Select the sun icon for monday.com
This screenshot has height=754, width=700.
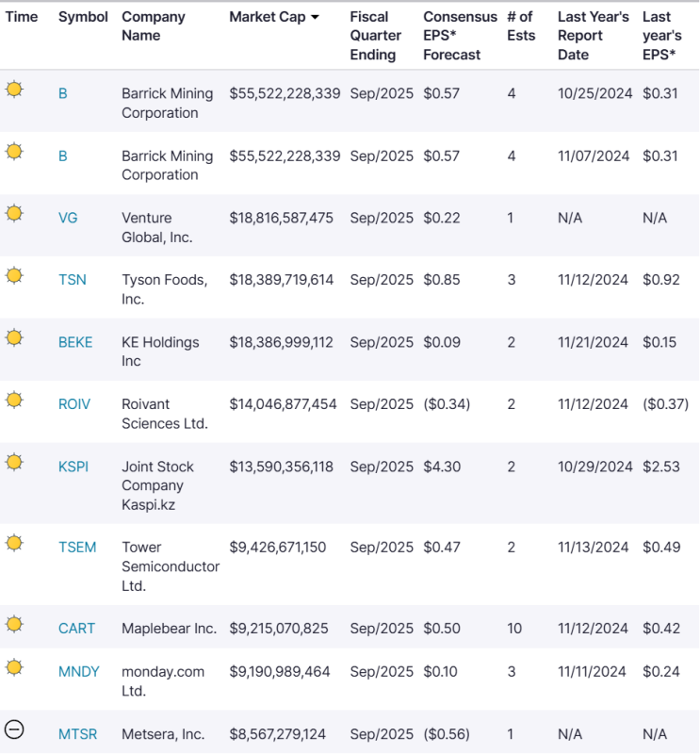14,667
